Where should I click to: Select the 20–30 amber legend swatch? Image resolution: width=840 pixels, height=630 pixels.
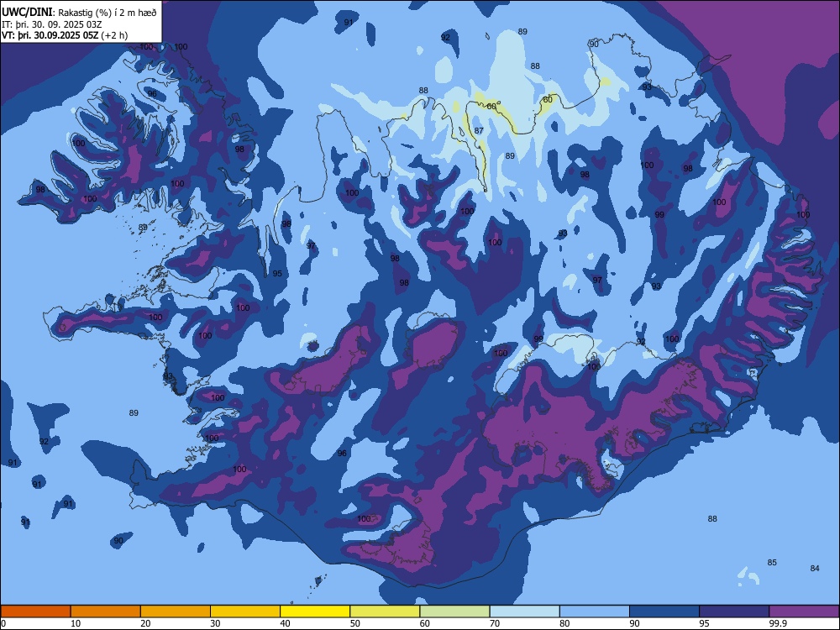(176, 612)
